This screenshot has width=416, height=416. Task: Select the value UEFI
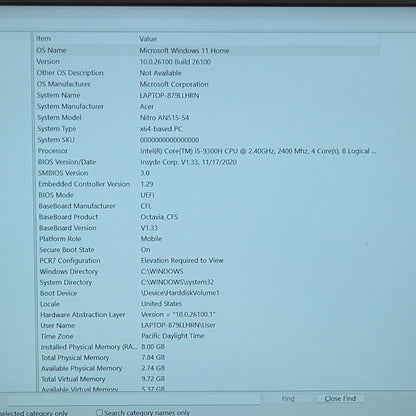point(148,195)
